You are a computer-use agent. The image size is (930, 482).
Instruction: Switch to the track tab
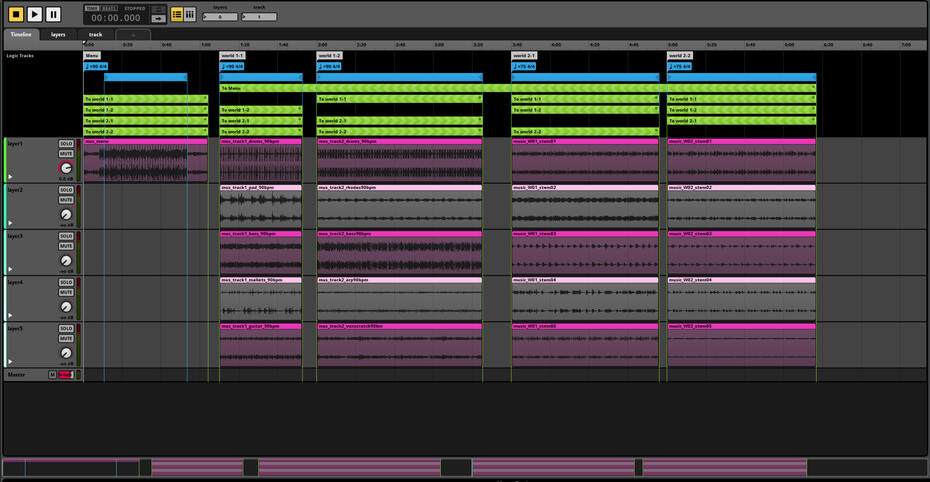click(95, 34)
